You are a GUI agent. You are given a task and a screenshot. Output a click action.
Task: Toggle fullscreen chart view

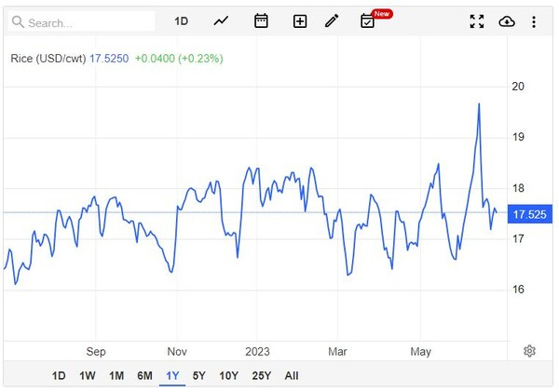pos(477,20)
